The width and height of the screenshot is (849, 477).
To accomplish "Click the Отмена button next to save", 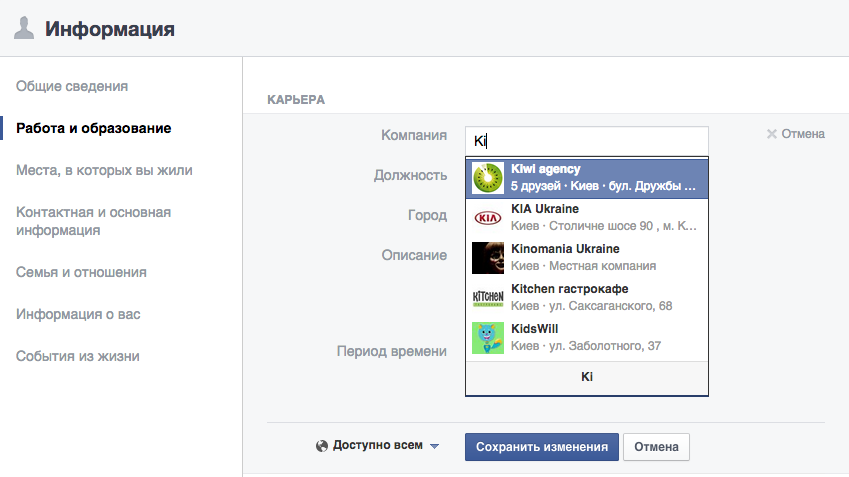I will tap(656, 447).
